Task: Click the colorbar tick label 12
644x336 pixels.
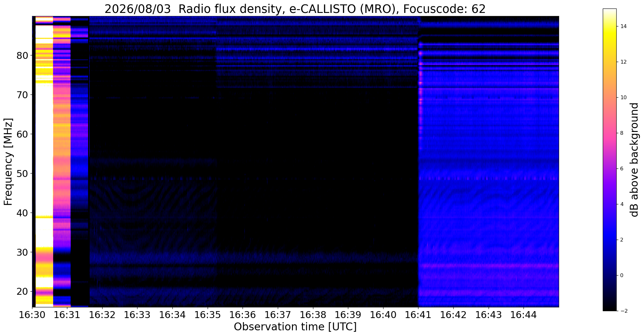Action: point(623,62)
